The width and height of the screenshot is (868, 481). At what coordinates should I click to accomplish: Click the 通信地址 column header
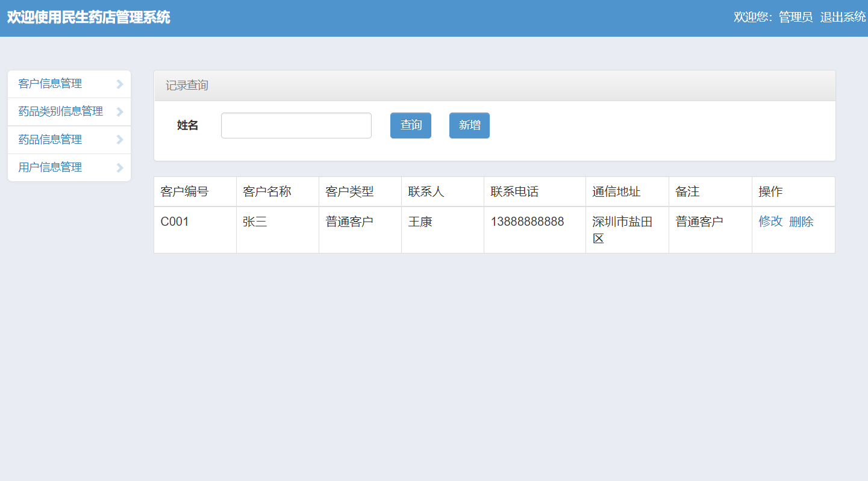click(x=627, y=191)
